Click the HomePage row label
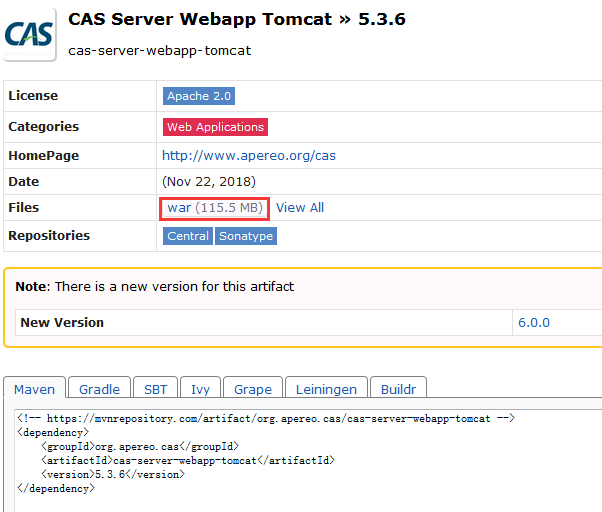Screen dimensions: 602x512 click(43, 155)
